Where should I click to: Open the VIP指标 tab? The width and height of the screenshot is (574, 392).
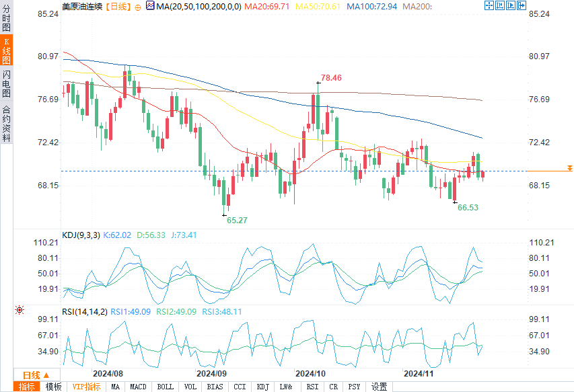pyautogui.click(x=86, y=387)
